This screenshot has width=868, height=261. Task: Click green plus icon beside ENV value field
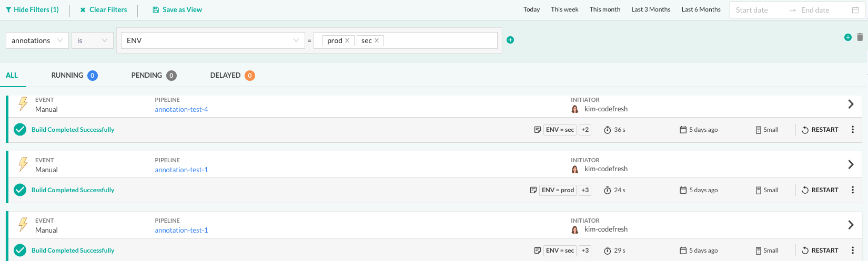[510, 40]
